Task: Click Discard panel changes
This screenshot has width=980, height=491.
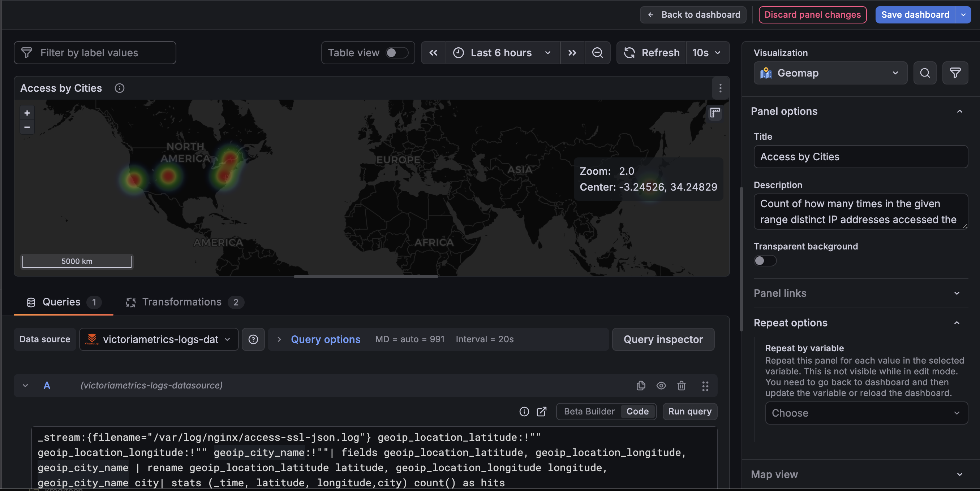Action: 812,15
